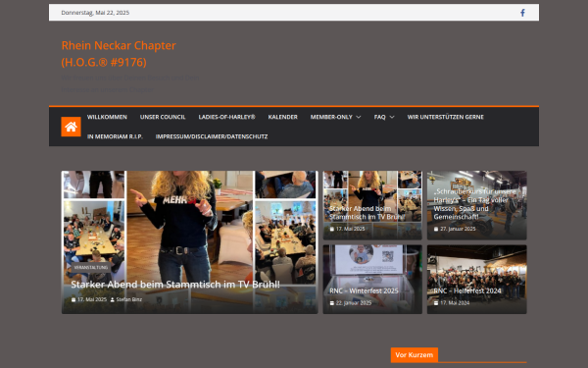Click the 17. Mai 2024 date
The width and height of the screenshot is (588, 368).
pos(455,302)
